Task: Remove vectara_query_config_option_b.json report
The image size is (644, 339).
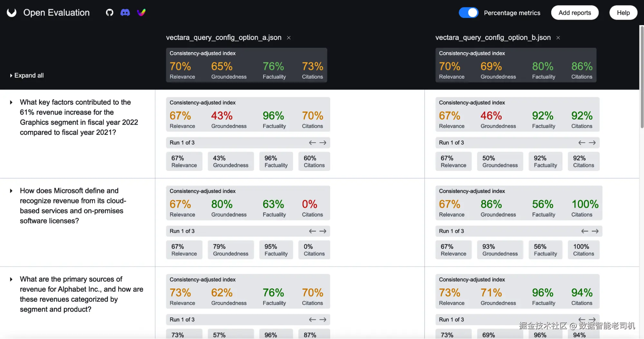Action: click(558, 38)
